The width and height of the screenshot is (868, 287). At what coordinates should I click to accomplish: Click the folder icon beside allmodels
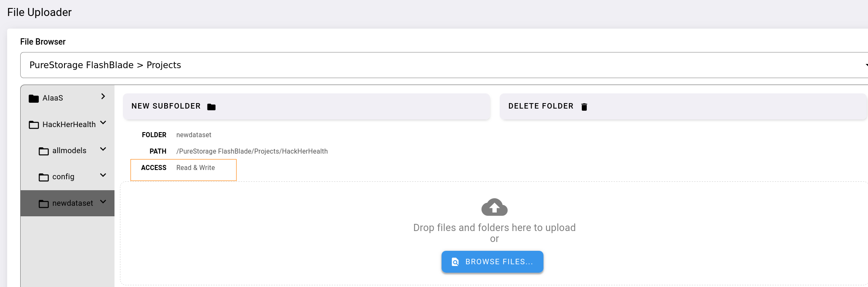[44, 150]
